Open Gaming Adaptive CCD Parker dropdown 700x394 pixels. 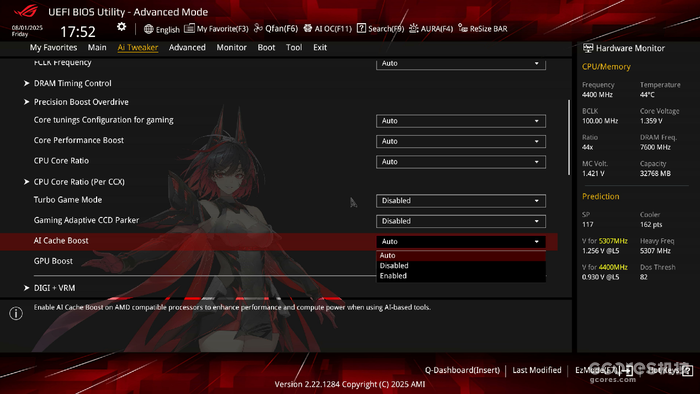tap(461, 221)
